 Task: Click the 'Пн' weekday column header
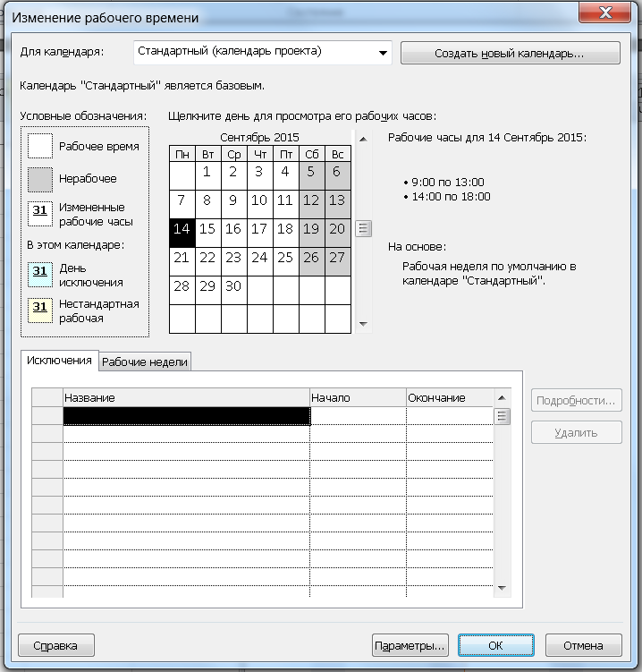tap(182, 154)
